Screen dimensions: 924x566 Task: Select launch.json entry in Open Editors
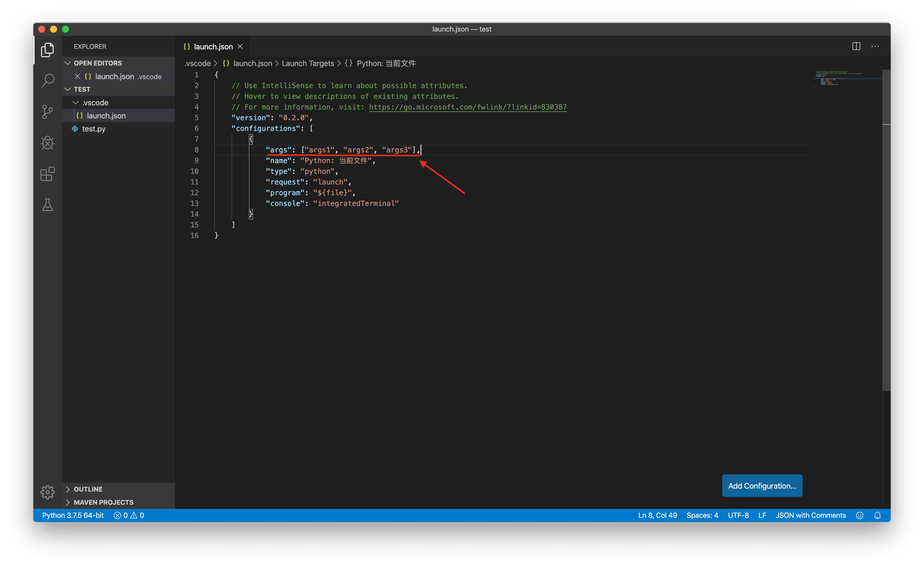coord(118,76)
